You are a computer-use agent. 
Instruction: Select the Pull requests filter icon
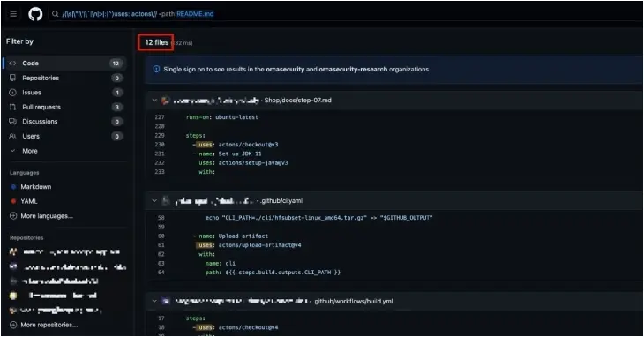(x=12, y=107)
